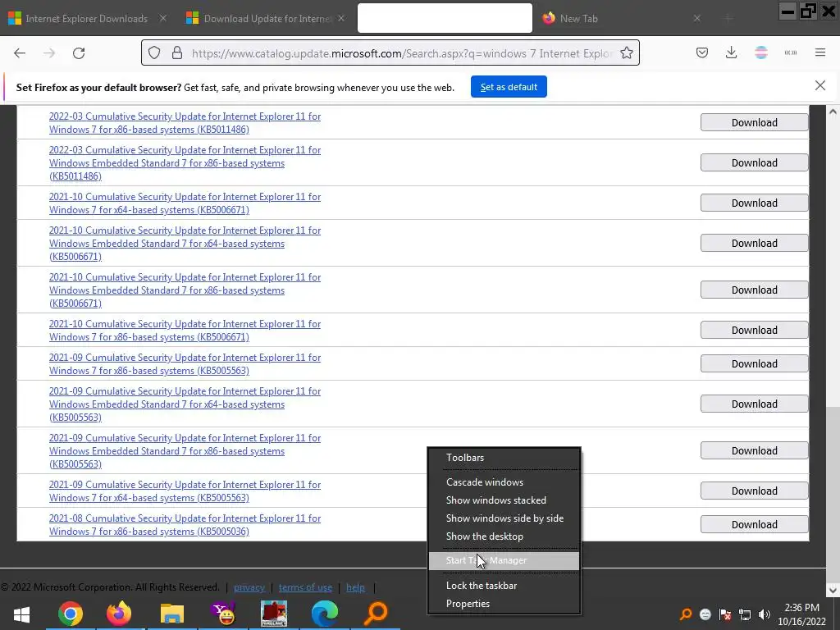This screenshot has height=630, width=840.
Task: Choose Show windows stacked
Action: [x=504, y=500]
